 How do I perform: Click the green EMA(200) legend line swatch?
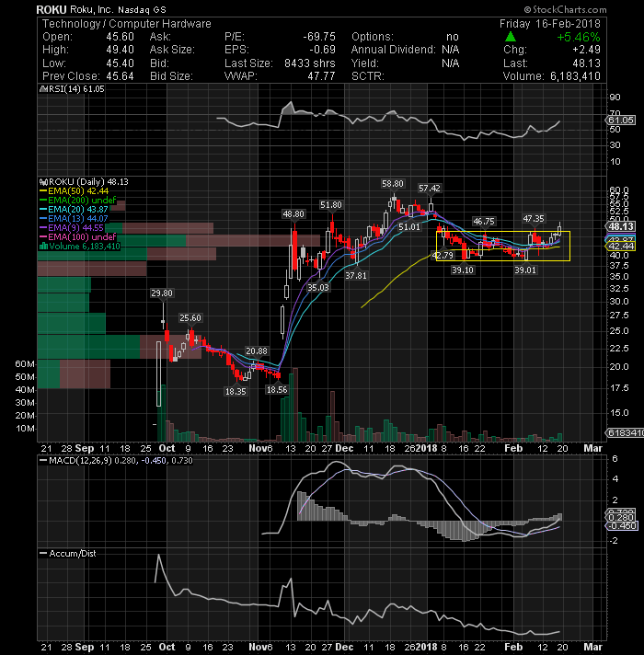tap(43, 201)
